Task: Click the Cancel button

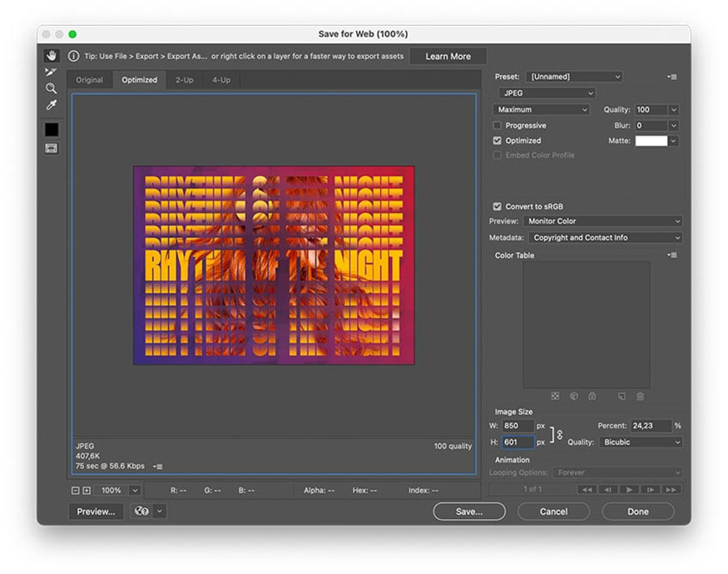Action: click(x=553, y=512)
